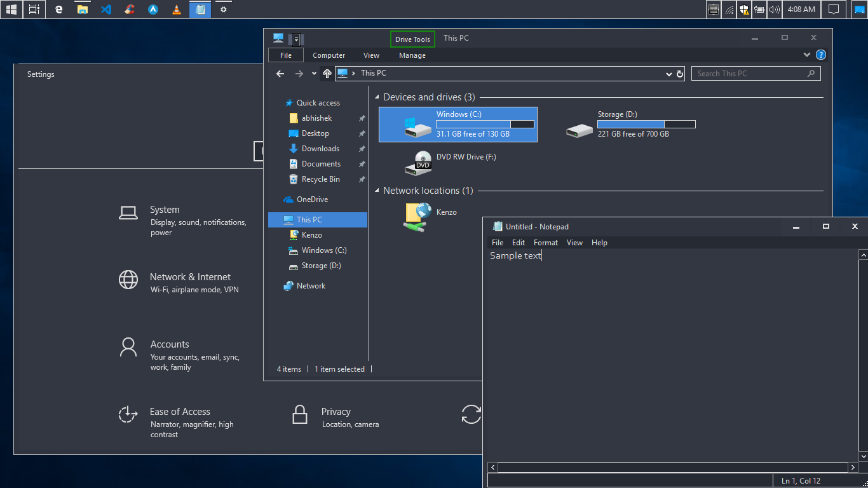Open the DVD RW Drive (F:)
The height and width of the screenshot is (488, 868).
(419, 163)
